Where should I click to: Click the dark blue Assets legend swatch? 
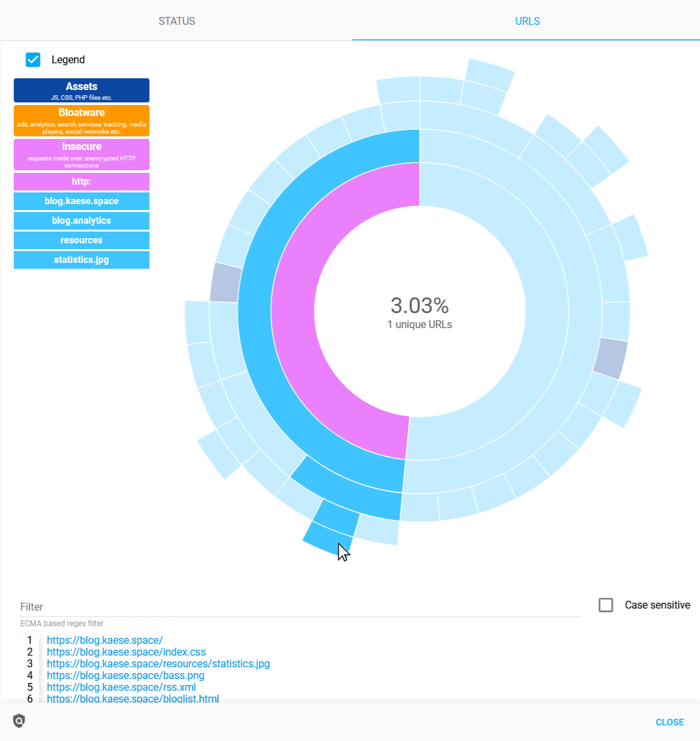tap(82, 91)
